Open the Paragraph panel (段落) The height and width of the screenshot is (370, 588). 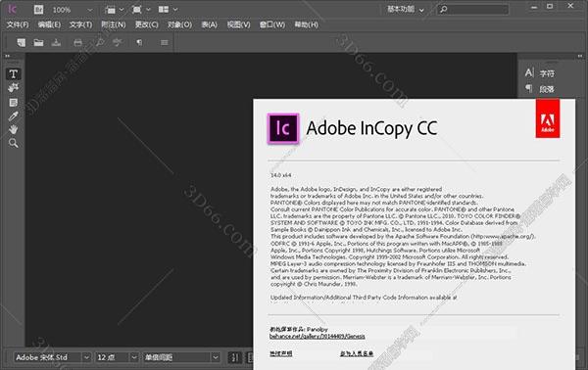(x=540, y=89)
